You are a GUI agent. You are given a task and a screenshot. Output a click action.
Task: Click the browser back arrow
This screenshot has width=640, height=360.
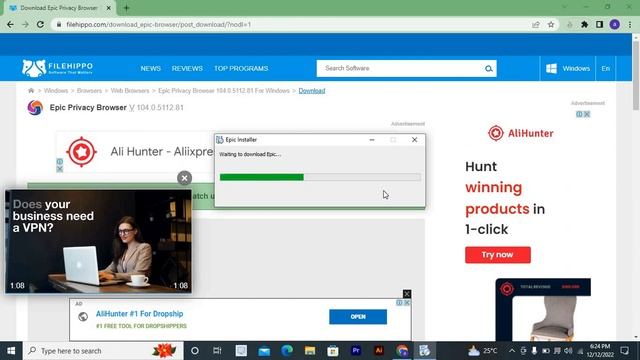(x=11, y=24)
